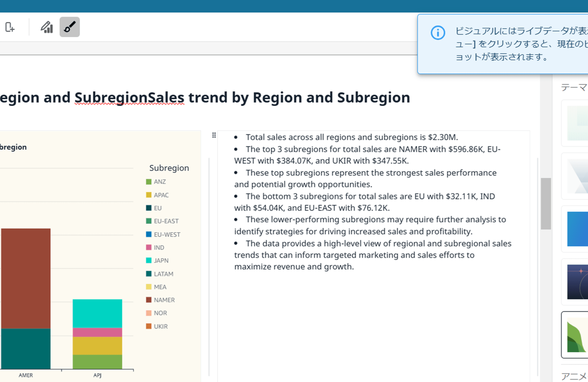
Task: Select the LATAM segment of AMER bar
Action: (26, 348)
